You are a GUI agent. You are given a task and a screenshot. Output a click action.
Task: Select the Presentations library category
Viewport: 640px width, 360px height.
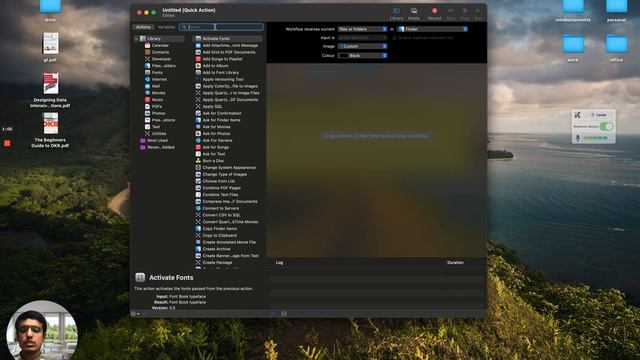[x=160, y=120]
